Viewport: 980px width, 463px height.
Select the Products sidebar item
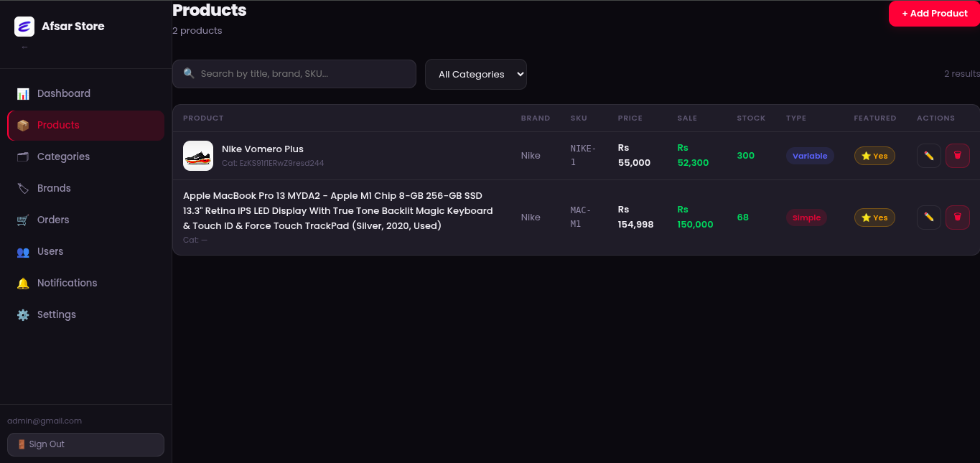[x=86, y=125]
